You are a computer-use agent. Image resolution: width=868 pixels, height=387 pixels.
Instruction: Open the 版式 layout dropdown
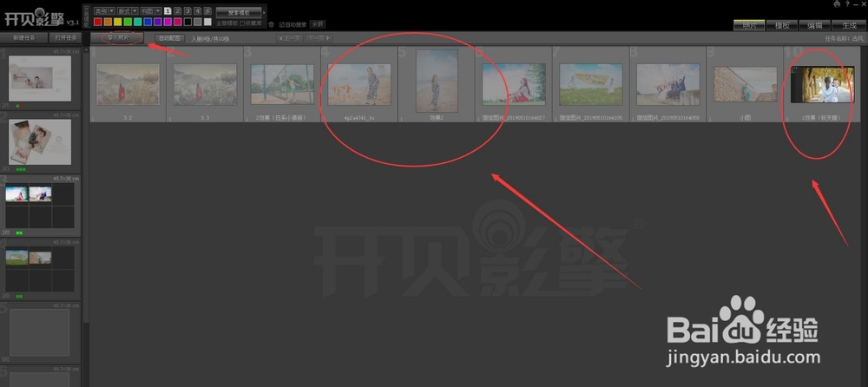click(x=128, y=11)
